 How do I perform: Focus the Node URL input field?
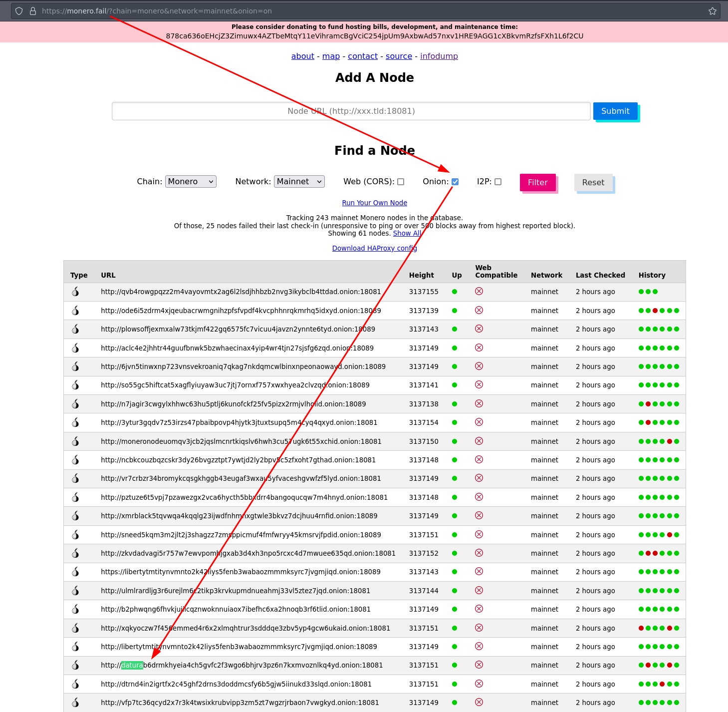pyautogui.click(x=351, y=111)
